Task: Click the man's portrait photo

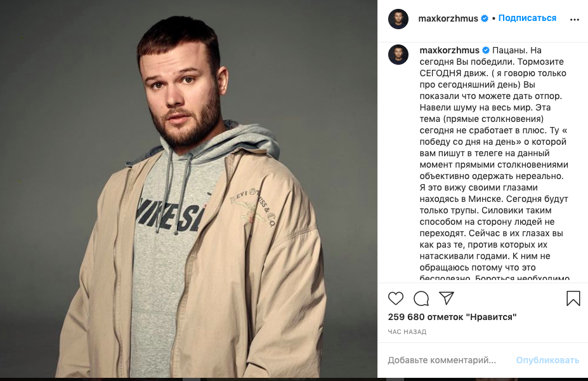Action: (x=188, y=189)
